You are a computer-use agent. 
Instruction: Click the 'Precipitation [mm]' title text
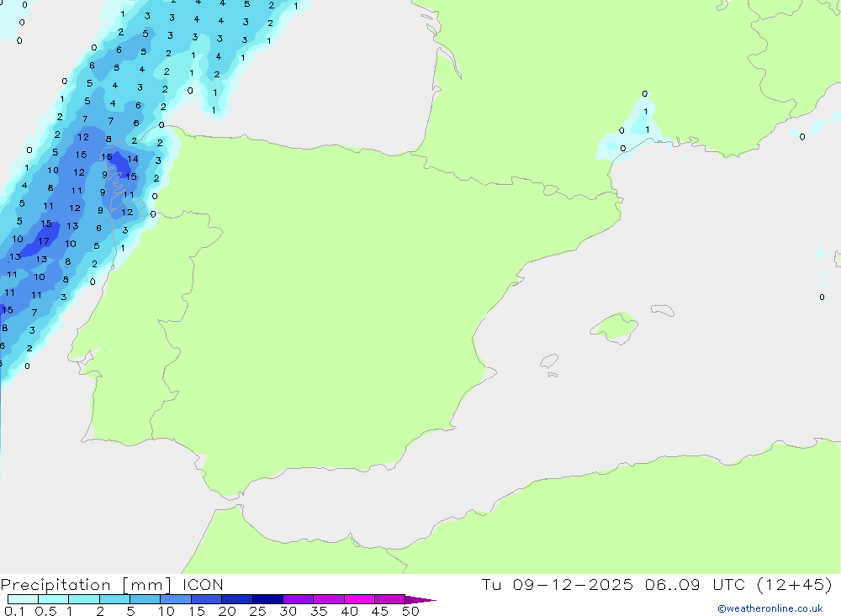[86, 585]
